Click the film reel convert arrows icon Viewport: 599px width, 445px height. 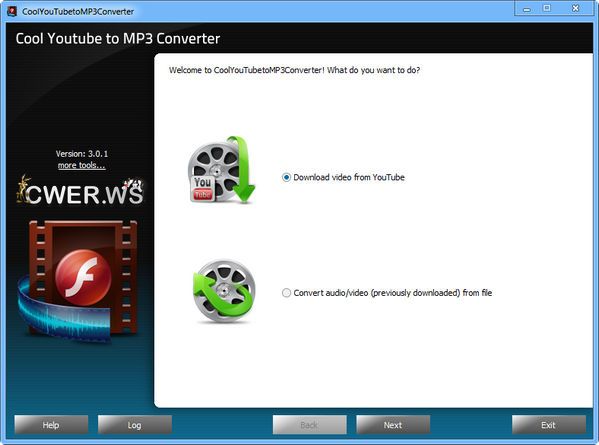(224, 291)
